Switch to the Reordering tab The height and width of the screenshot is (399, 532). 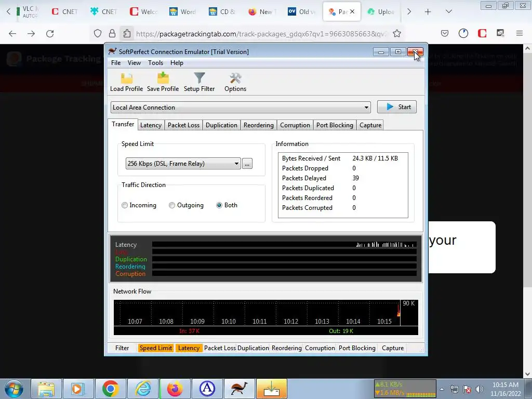click(x=259, y=125)
